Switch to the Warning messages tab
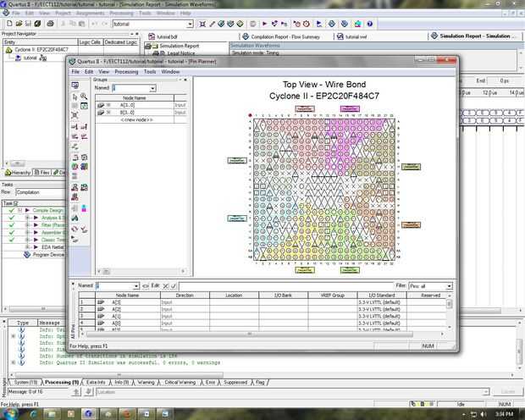Screen dimensions: 525x420 coord(146,382)
